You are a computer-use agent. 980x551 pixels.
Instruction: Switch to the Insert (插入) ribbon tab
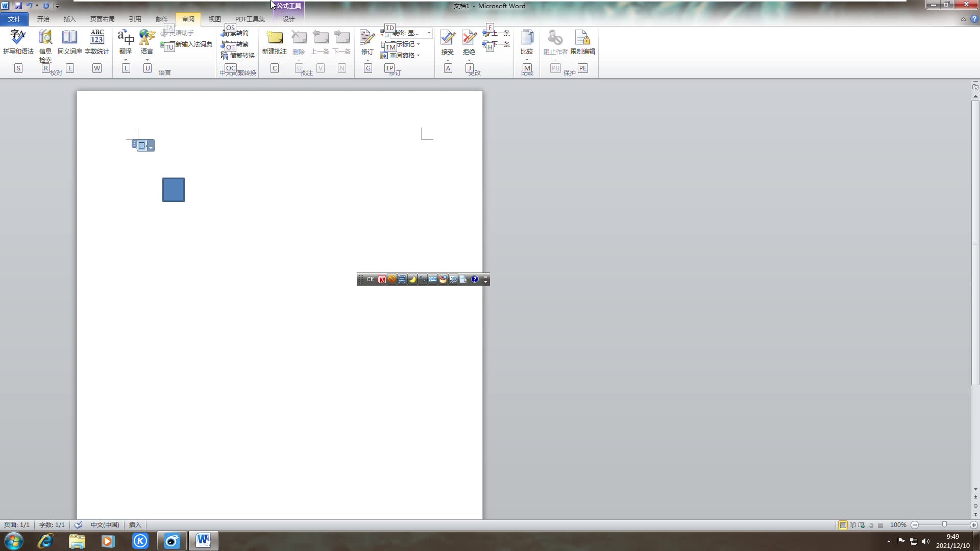click(69, 19)
